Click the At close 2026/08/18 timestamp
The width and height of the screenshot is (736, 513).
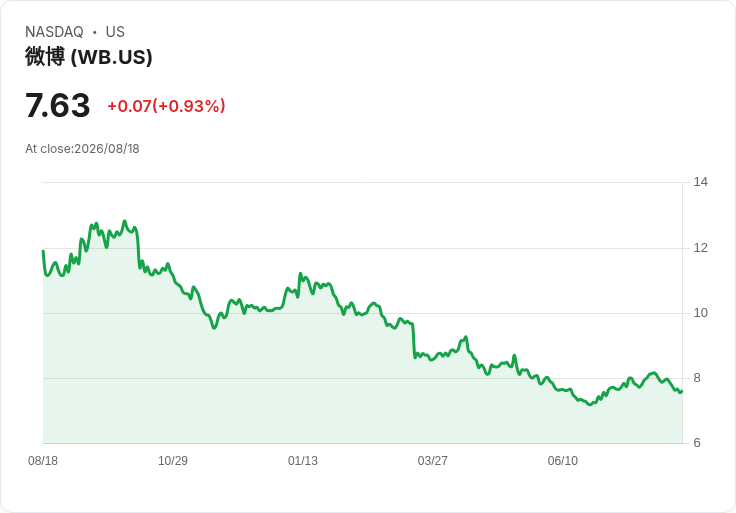82,149
